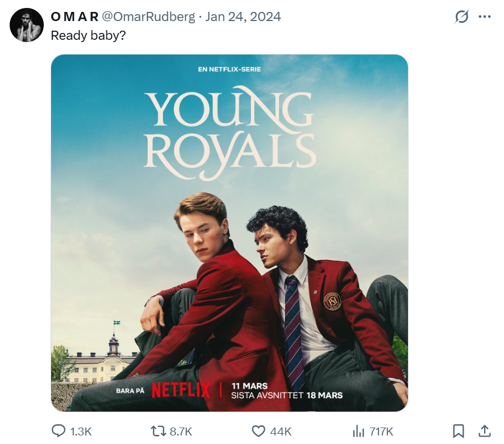This screenshot has height=444, width=504.
Task: Open the share post menu
Action: pos(485,431)
